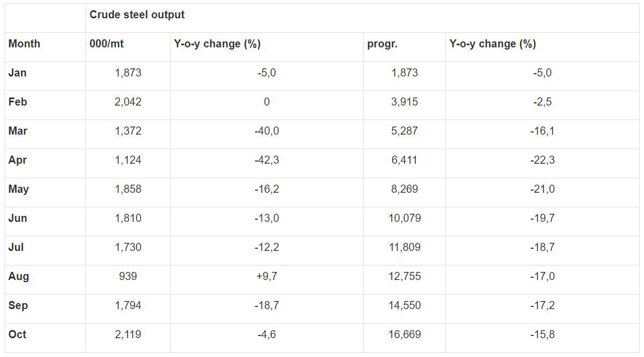
Task: Click the Jan row label
Action: point(17,73)
